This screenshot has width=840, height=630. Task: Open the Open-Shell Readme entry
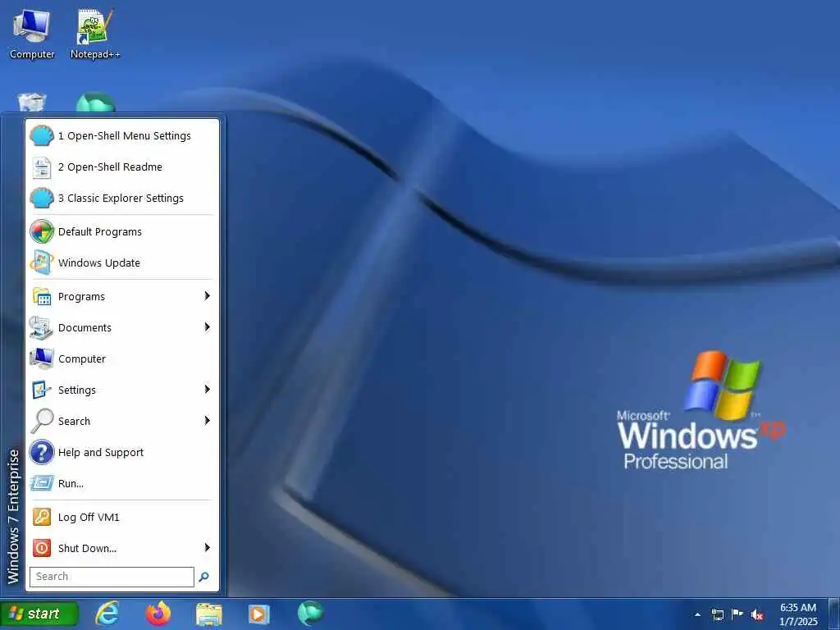coord(122,167)
